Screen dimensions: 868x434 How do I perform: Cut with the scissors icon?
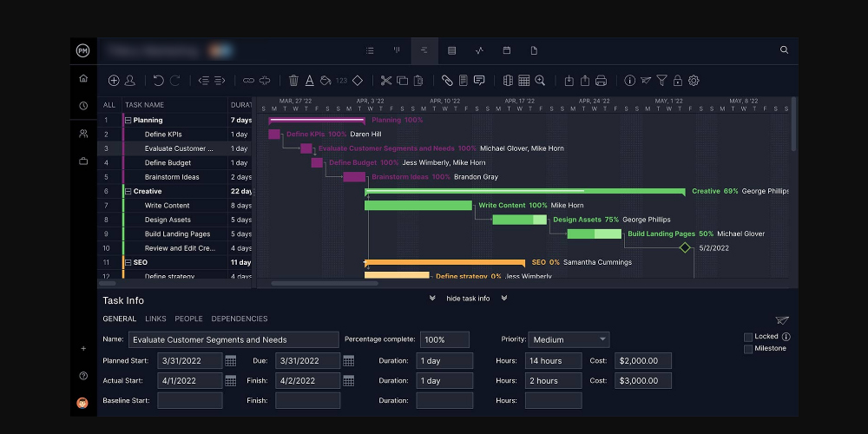click(x=386, y=81)
